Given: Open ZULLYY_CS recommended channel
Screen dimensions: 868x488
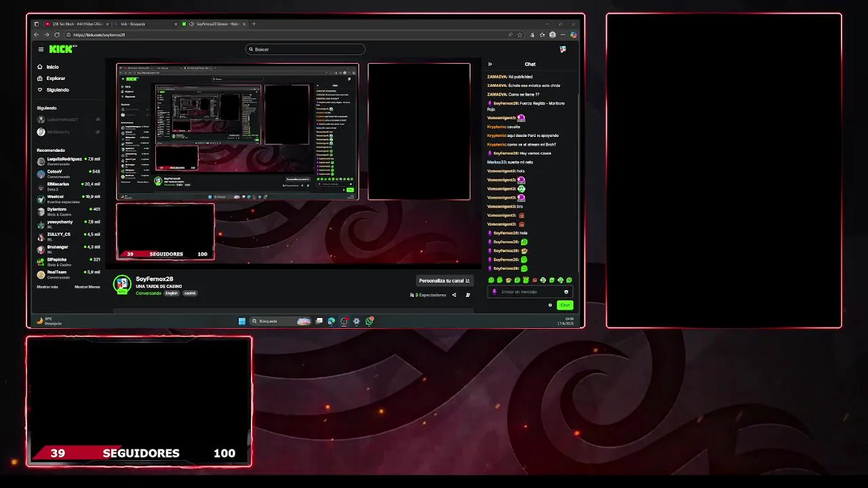Looking at the screenshot, I should [x=68, y=236].
